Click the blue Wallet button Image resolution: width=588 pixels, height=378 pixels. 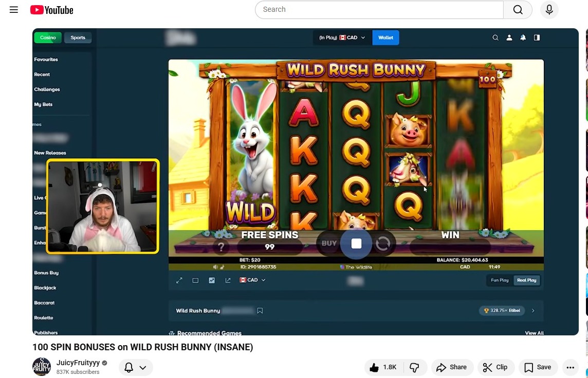[385, 37]
